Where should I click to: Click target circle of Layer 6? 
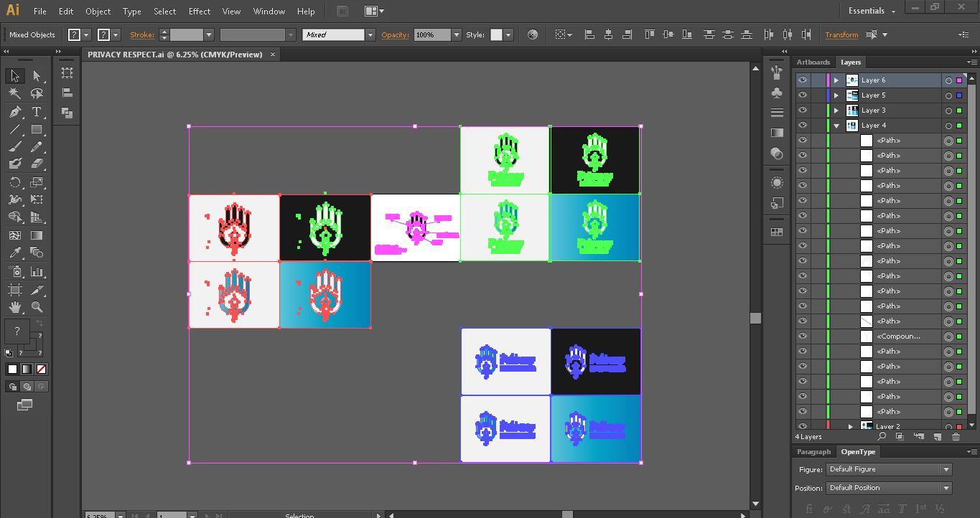(x=948, y=80)
